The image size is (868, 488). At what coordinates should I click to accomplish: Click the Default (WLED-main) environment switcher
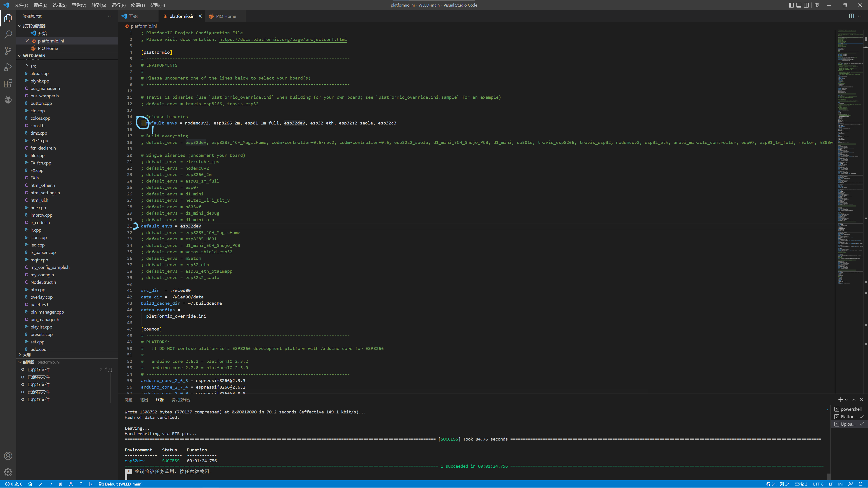click(121, 484)
